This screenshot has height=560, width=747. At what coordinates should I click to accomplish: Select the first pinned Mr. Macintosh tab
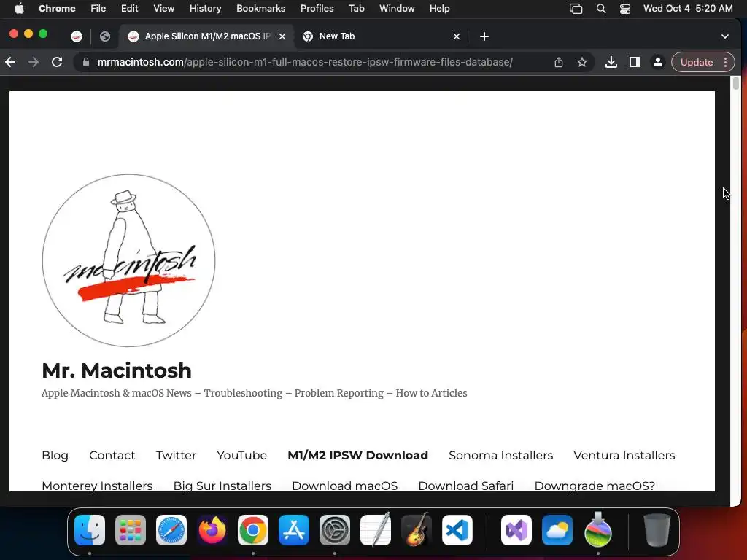click(x=76, y=36)
